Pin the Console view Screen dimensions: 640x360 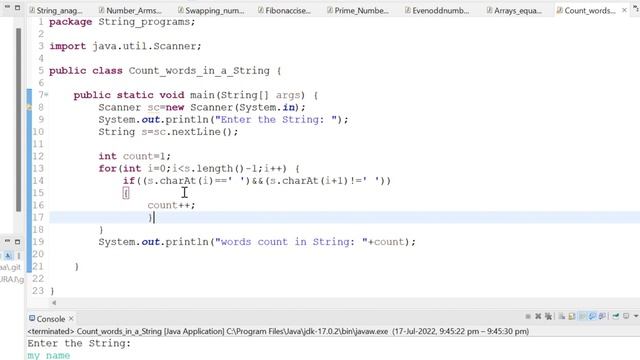616,316
